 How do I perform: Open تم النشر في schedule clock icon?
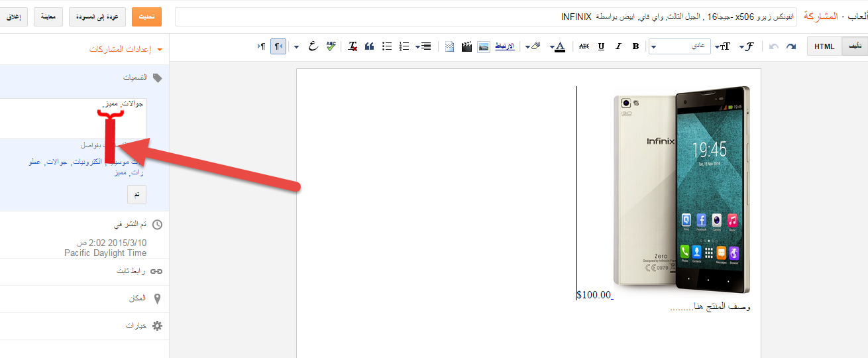click(157, 224)
